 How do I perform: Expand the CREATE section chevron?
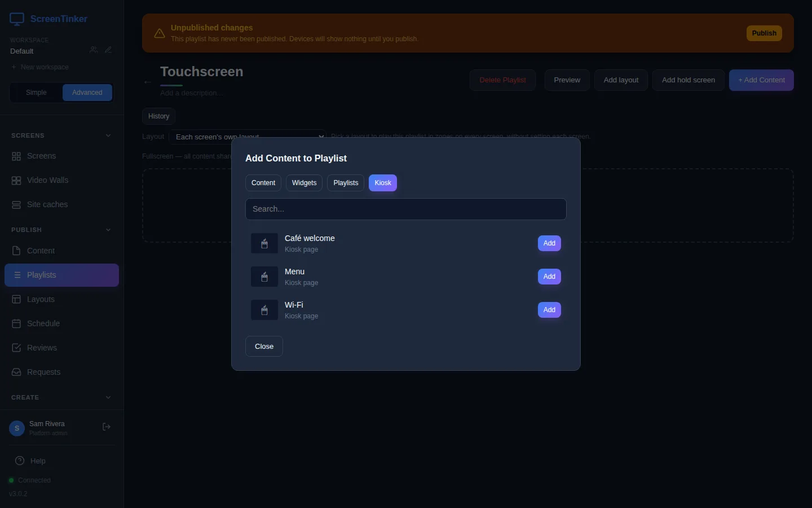(x=108, y=397)
